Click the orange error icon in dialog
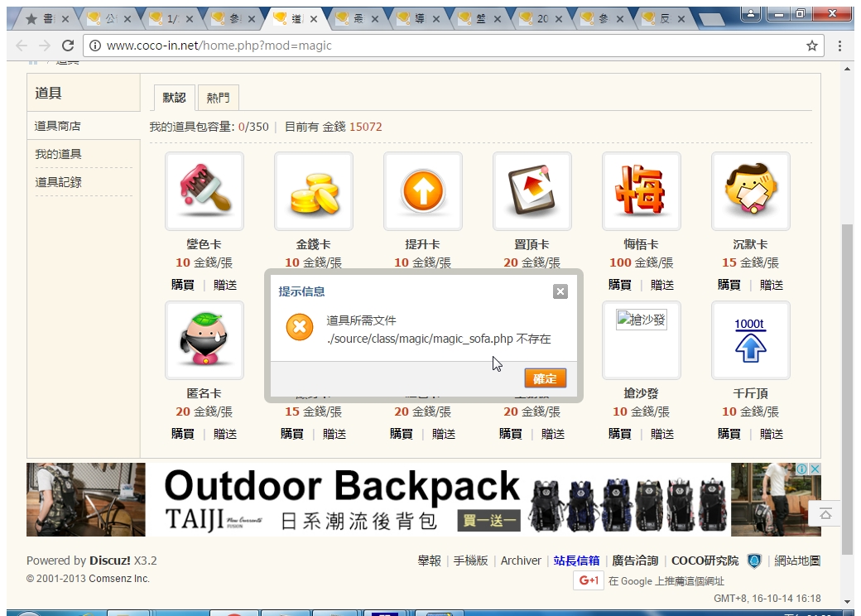This screenshot has width=861, height=616. (x=300, y=327)
